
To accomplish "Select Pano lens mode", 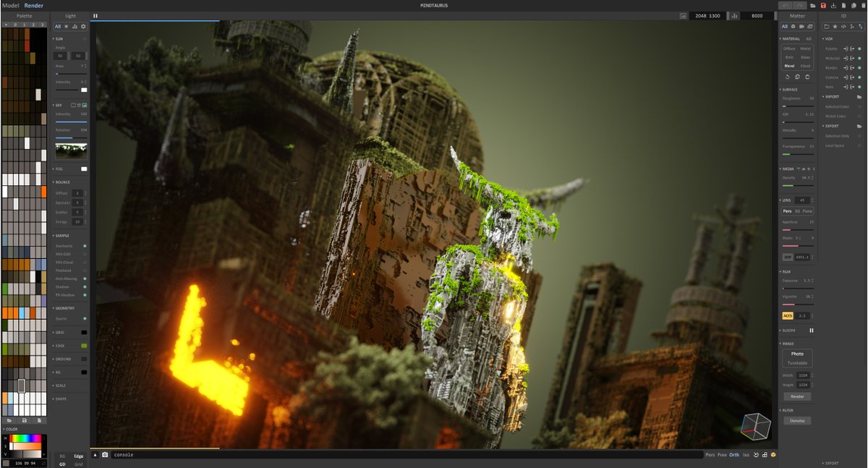I will [807, 210].
